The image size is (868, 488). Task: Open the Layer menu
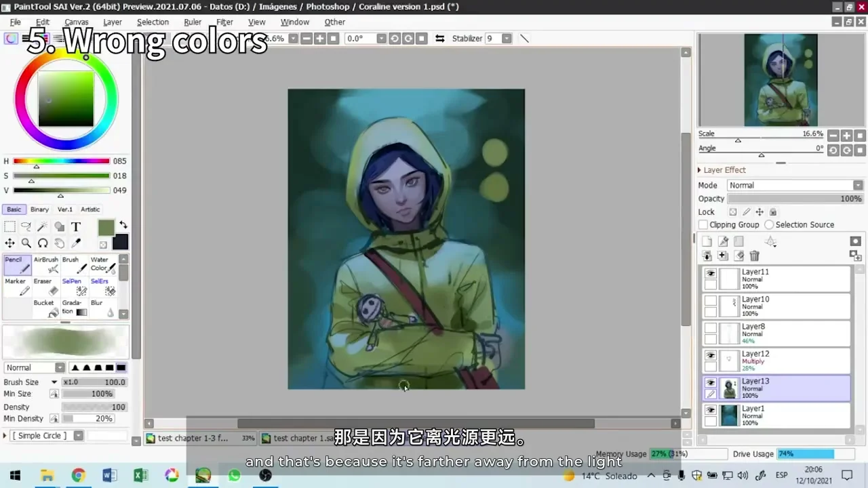pos(113,22)
